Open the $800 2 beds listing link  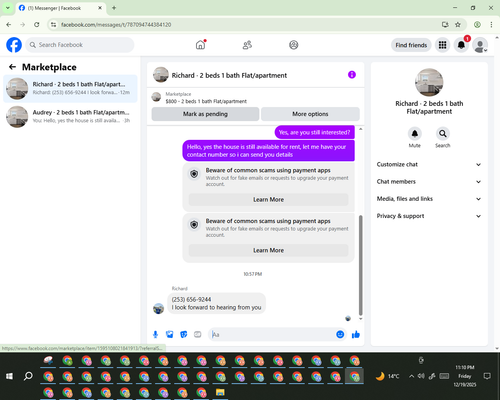[206, 101]
